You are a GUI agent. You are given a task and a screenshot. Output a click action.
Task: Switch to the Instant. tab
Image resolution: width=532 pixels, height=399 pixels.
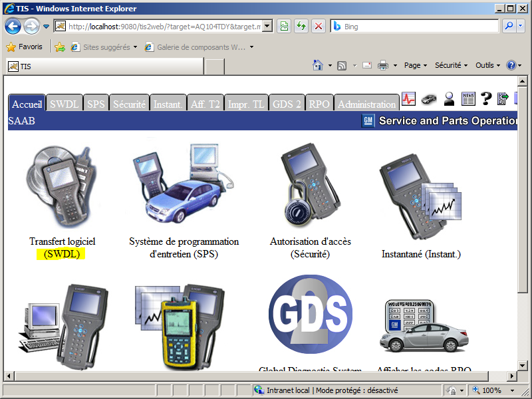coord(168,103)
